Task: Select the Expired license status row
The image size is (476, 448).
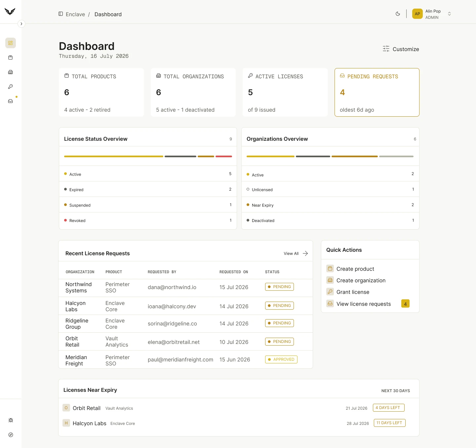Action: point(148,189)
